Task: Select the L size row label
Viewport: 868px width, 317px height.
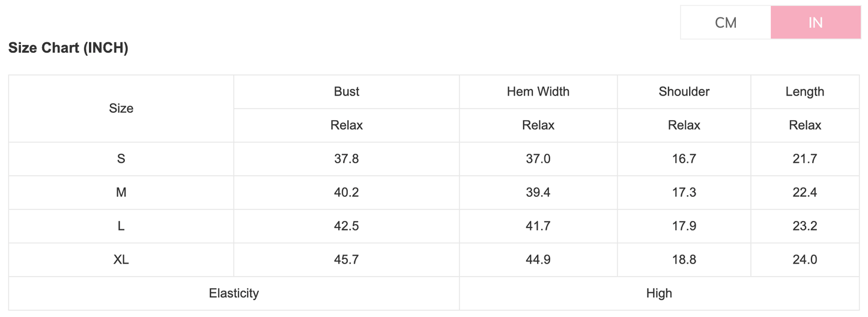Action: pyautogui.click(x=121, y=226)
